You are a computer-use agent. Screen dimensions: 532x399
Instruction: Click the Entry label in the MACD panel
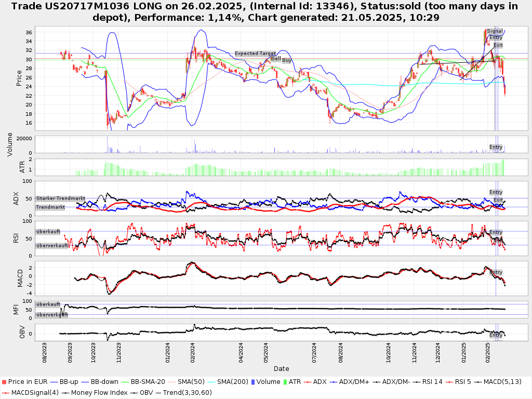click(496, 272)
